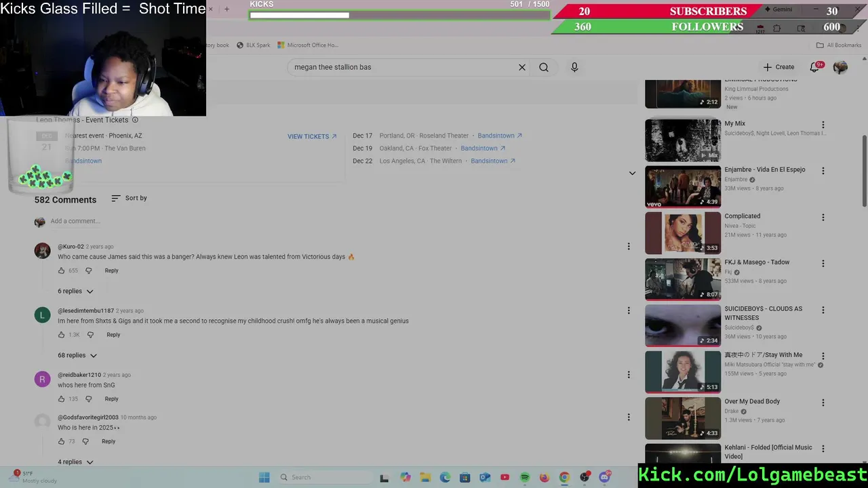Like the @Kuro-02 comment
This screenshot has height=488, width=868.
(61, 270)
